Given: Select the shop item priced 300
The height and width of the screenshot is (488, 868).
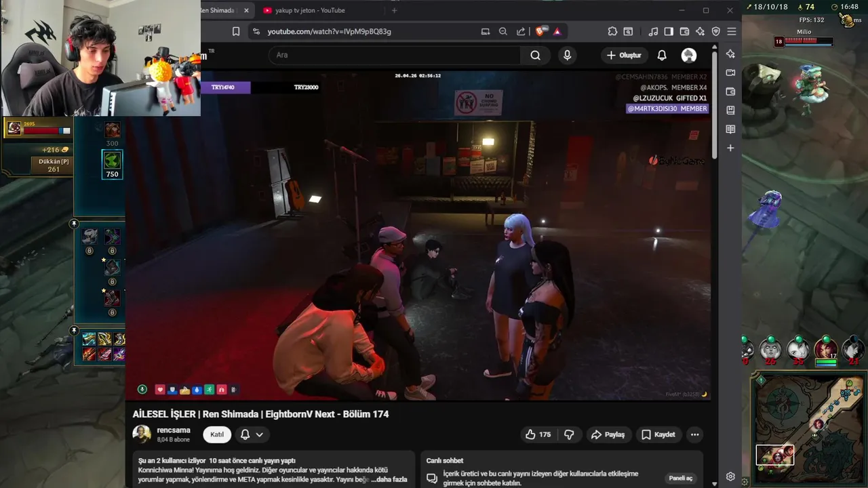Looking at the screenshot, I should point(112,134).
